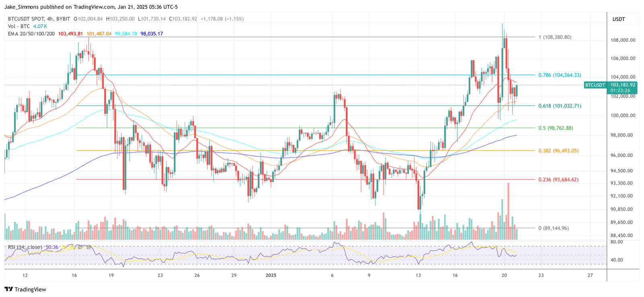Click the 2025 year marker on time axis
644x297 pixels.
click(271, 275)
